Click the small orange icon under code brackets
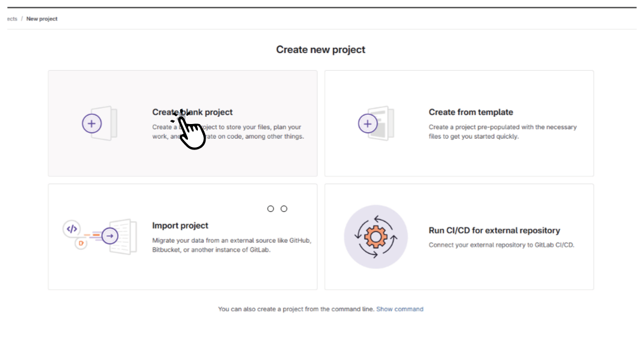This screenshot has height=352, width=644. (81, 243)
